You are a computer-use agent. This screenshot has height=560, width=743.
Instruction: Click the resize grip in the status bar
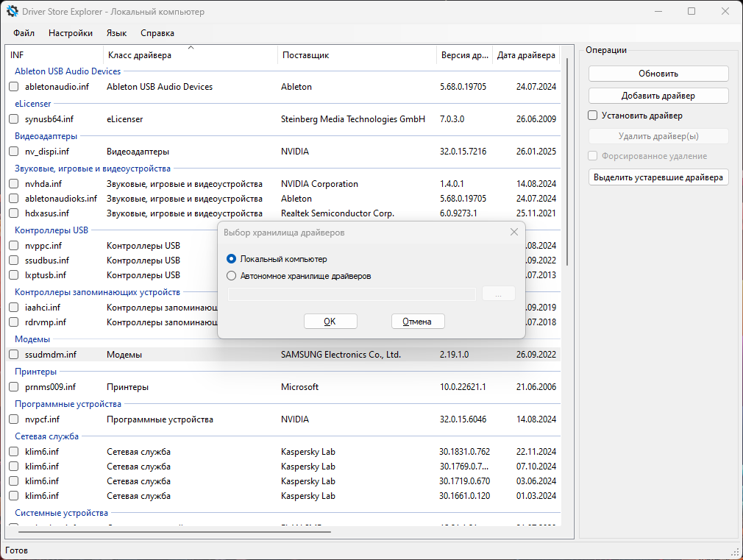(x=736, y=552)
